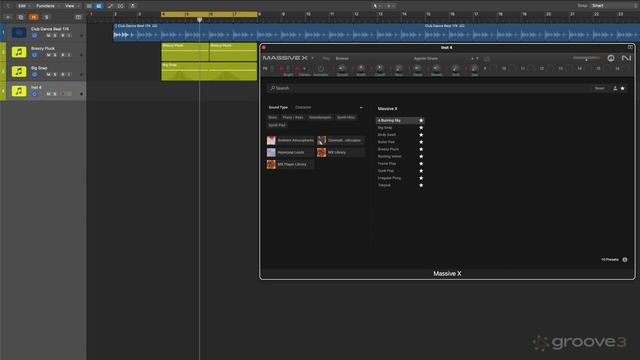The width and height of the screenshot is (640, 360).
Task: Select the Synth Misc tag
Action: [x=346, y=118]
